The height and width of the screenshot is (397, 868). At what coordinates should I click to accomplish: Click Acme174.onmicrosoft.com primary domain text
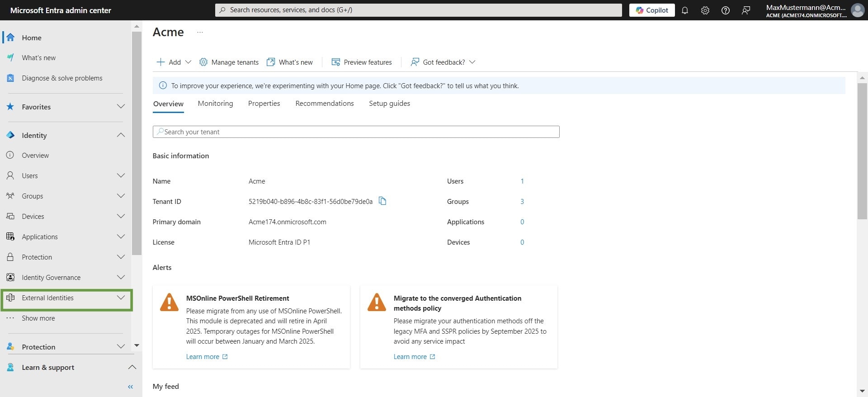click(288, 222)
